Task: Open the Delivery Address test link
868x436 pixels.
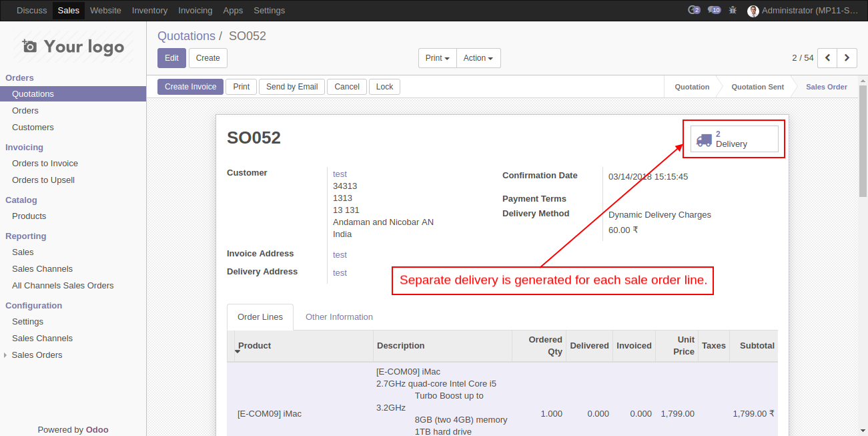Action: [340, 272]
